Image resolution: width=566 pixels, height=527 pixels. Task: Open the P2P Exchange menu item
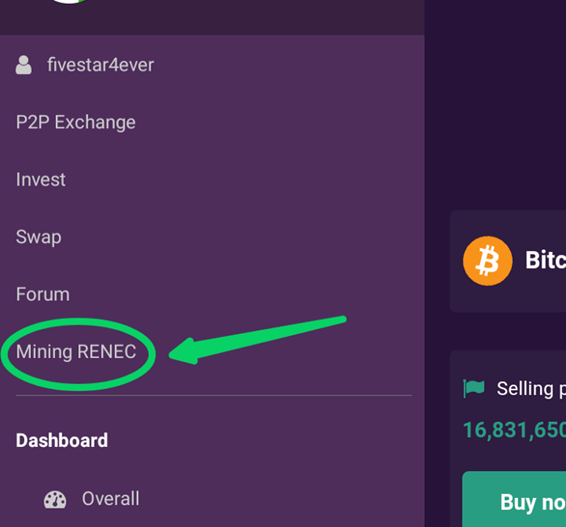tap(76, 122)
